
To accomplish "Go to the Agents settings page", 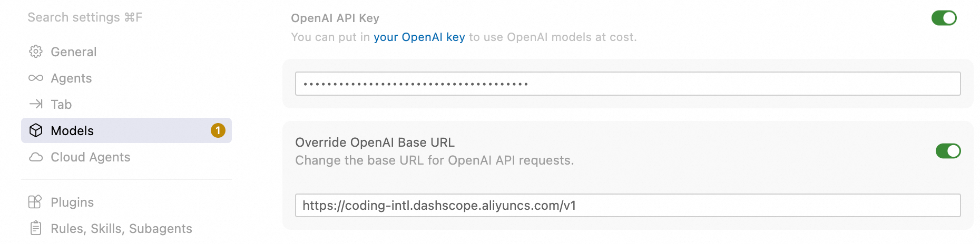I will tap(71, 78).
